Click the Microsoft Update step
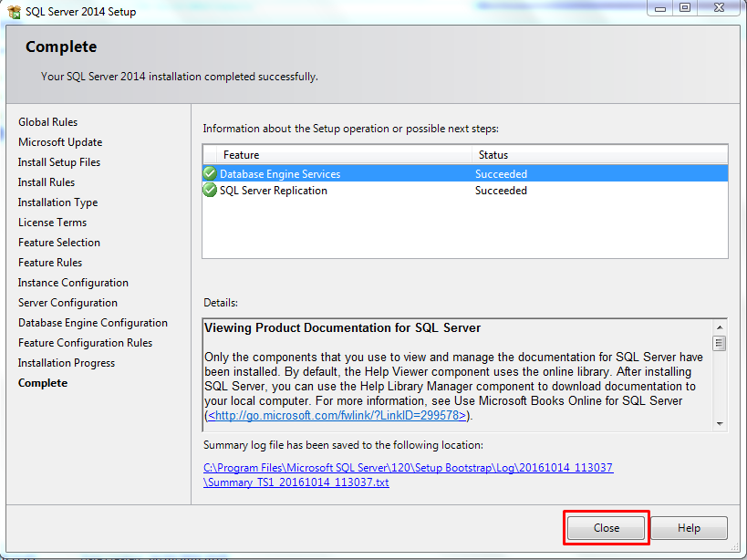Viewport: 747px width, 560px height. tap(60, 142)
